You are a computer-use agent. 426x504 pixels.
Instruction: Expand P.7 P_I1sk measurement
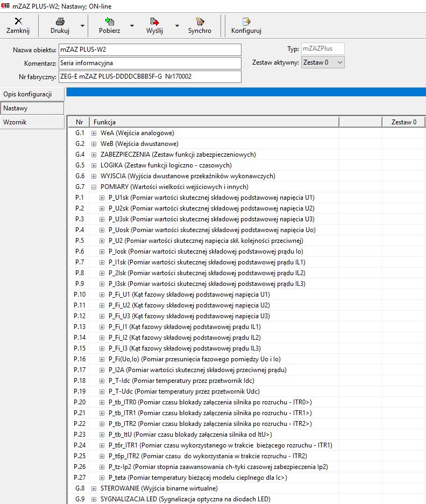coord(102,262)
